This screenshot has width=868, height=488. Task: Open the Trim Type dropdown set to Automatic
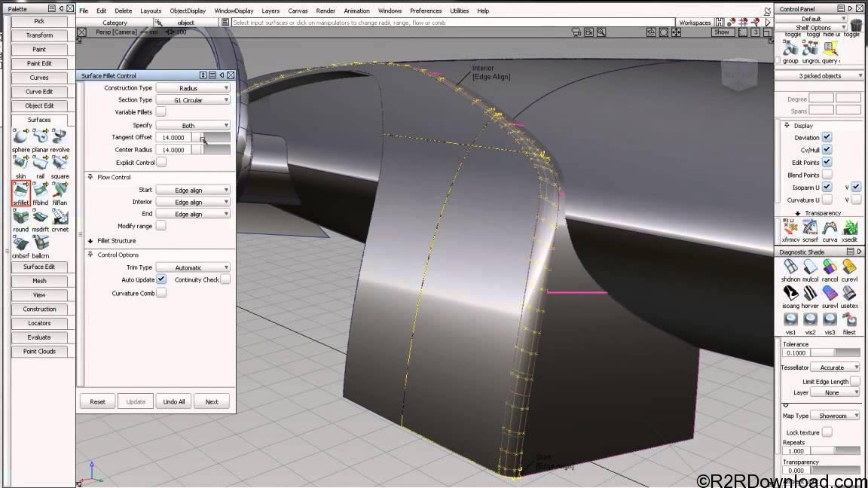pyautogui.click(x=193, y=267)
